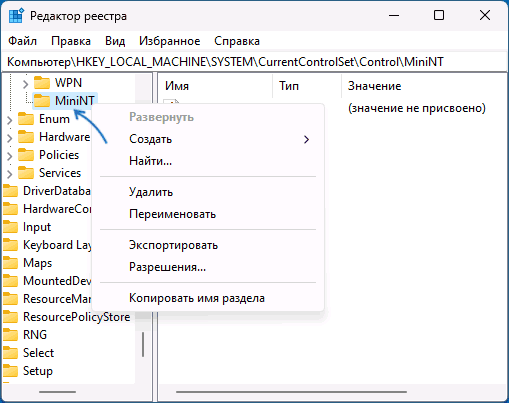
Task: Open the Правка menu
Action: 71,41
